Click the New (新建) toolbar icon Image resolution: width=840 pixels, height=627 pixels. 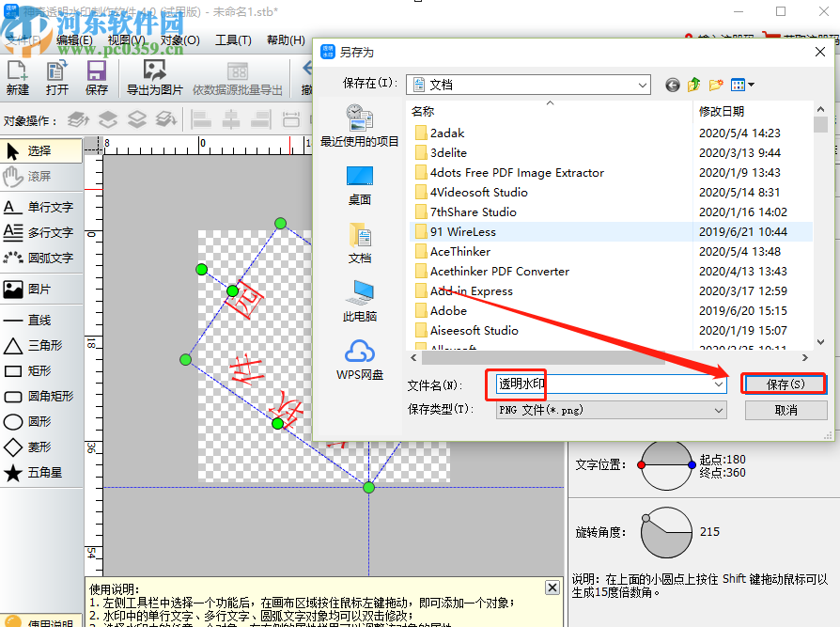(x=17, y=77)
